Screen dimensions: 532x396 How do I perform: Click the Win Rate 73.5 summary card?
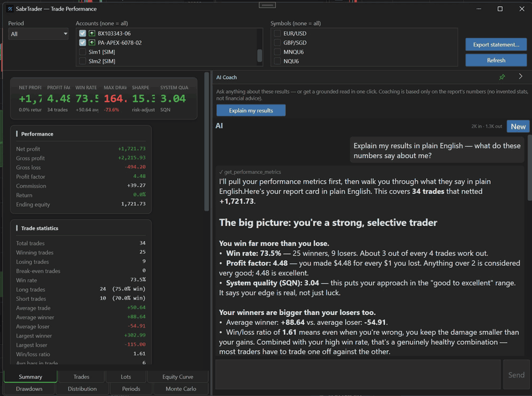[x=87, y=98]
